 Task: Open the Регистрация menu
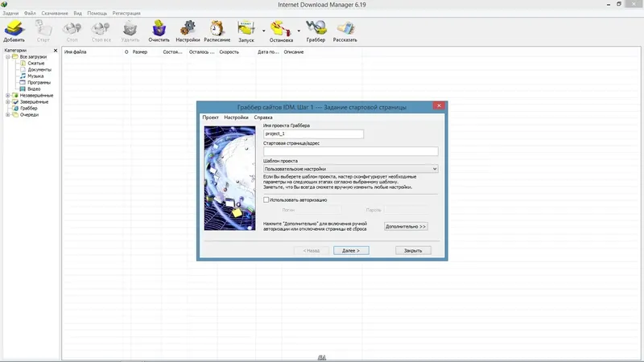tap(126, 13)
